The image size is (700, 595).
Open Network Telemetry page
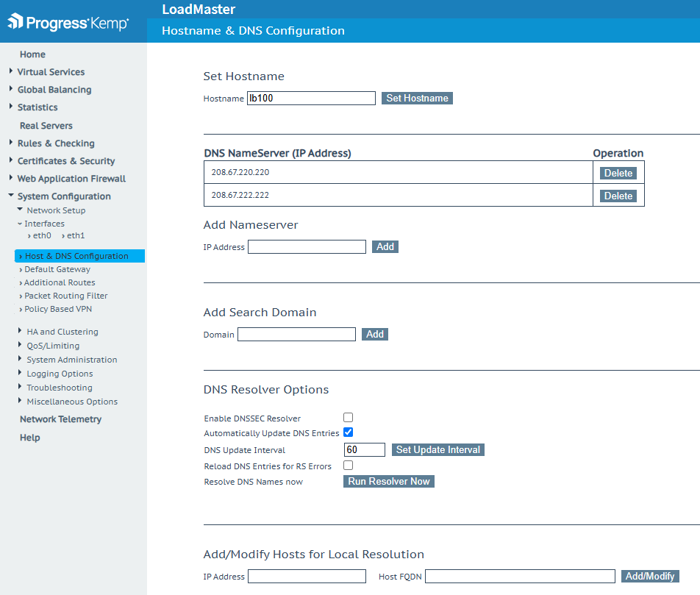[x=61, y=419]
